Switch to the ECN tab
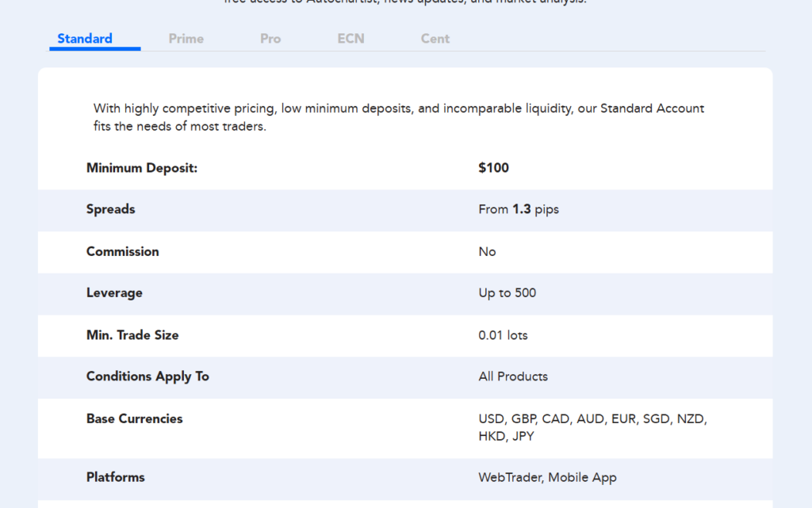The width and height of the screenshot is (812, 508). click(350, 38)
